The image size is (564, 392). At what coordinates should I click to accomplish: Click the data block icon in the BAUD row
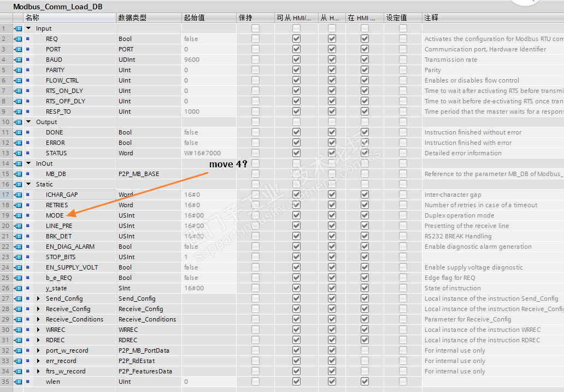18,60
